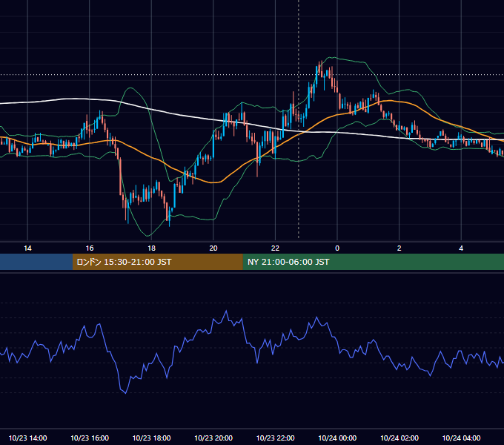Click the hour label 16 on the time axis

point(90,248)
